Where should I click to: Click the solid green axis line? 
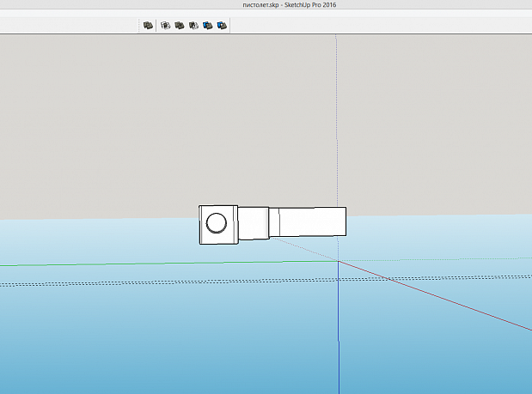click(169, 264)
